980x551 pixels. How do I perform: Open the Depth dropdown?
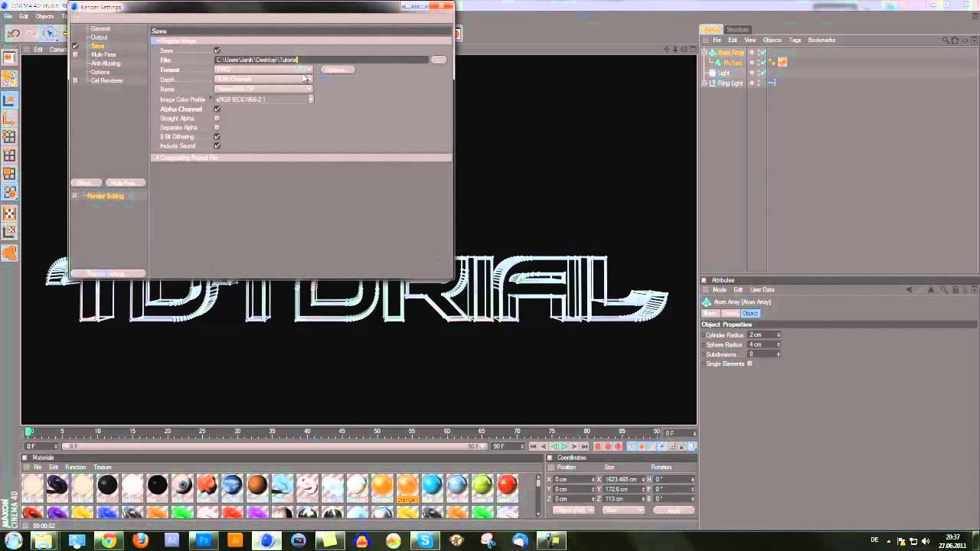264,80
